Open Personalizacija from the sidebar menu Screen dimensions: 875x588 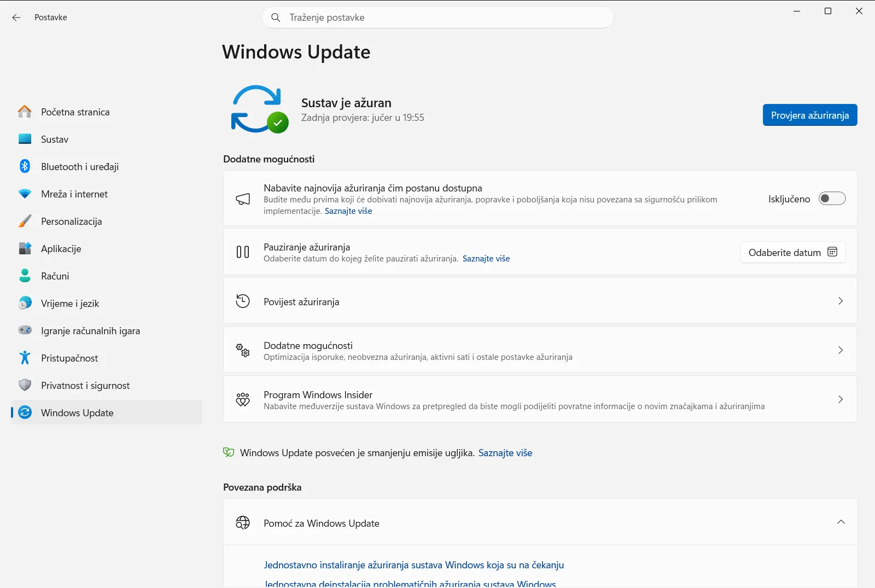pos(106,221)
